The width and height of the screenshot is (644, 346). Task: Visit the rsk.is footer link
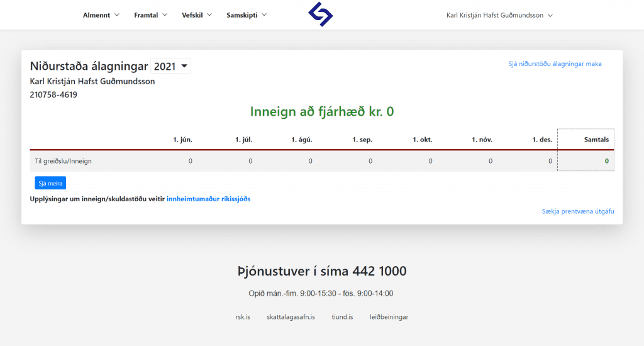tap(243, 317)
